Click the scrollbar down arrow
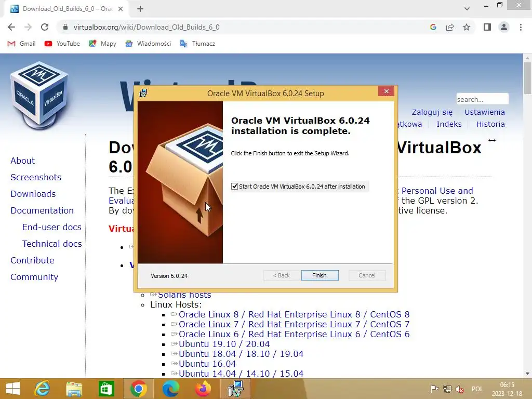The image size is (532, 399). pyautogui.click(x=527, y=374)
